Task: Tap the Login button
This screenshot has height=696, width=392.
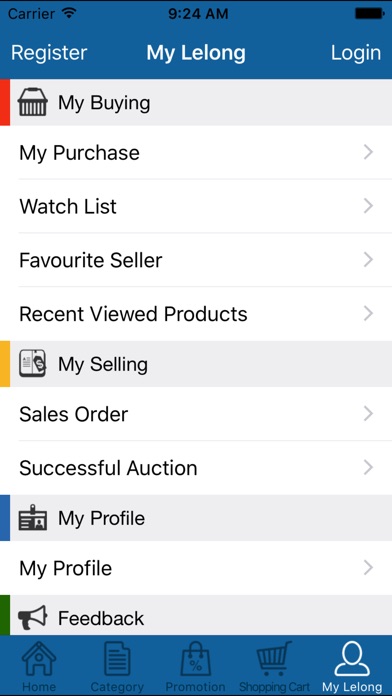Action: coord(356,53)
